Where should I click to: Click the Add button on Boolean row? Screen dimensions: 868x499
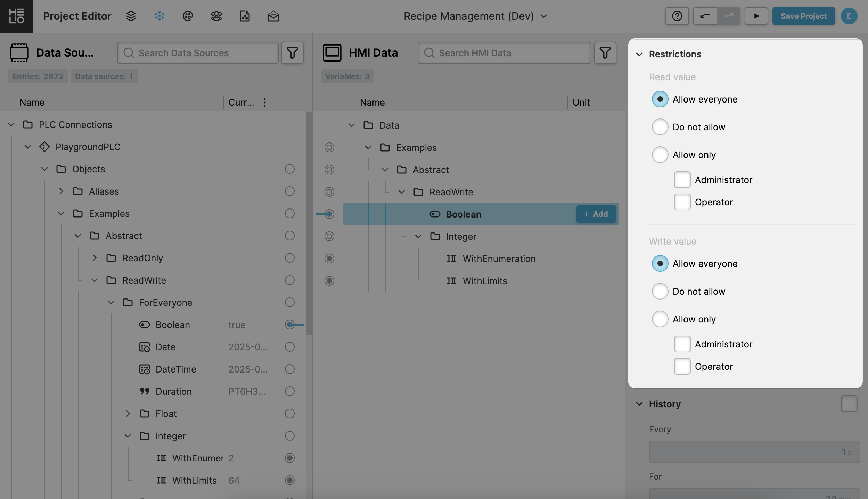coord(596,214)
